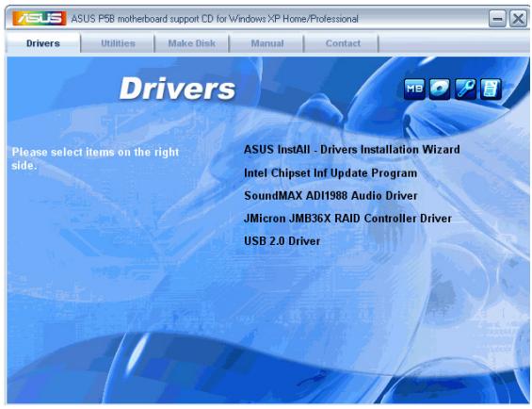The image size is (532, 409).
Task: Open the Make Disk tab
Action: tap(192, 43)
